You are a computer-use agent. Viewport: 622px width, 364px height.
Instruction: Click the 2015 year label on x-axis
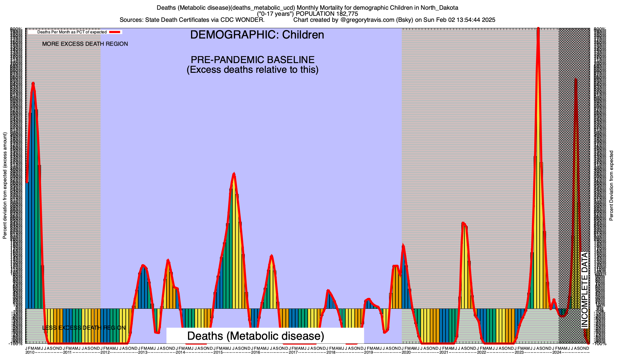tap(218, 352)
